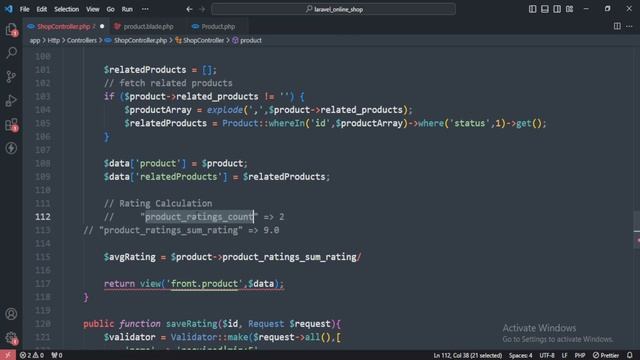Toggle the secondary side bar layout icon
Viewport: 640px width, 360px height.
[557, 9]
